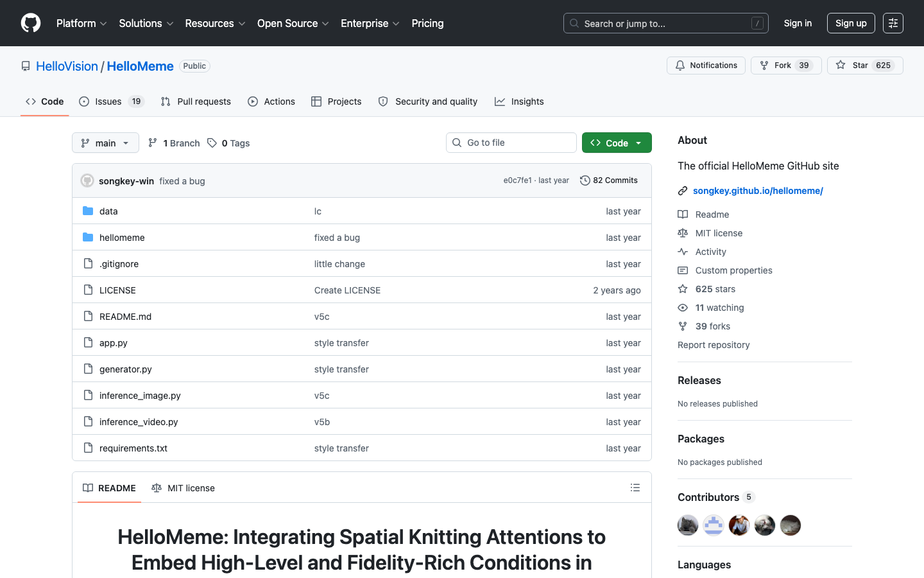Click the Go to file input
Screen dimensions: 924x578
point(511,143)
